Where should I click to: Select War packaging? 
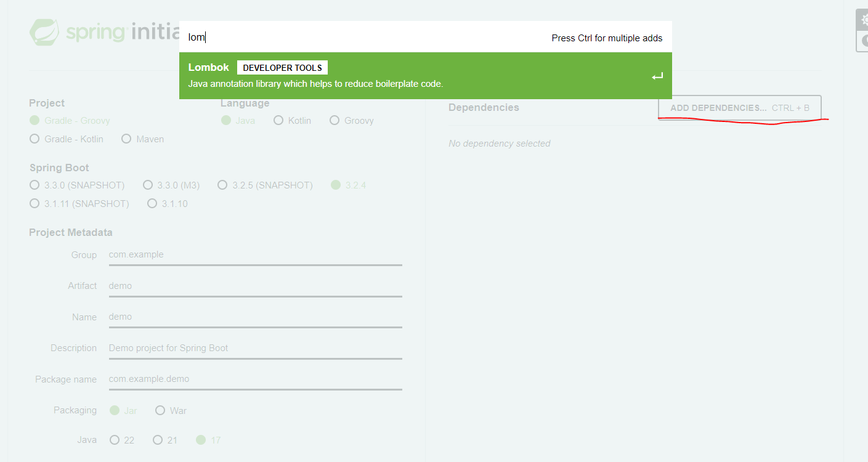click(x=171, y=410)
